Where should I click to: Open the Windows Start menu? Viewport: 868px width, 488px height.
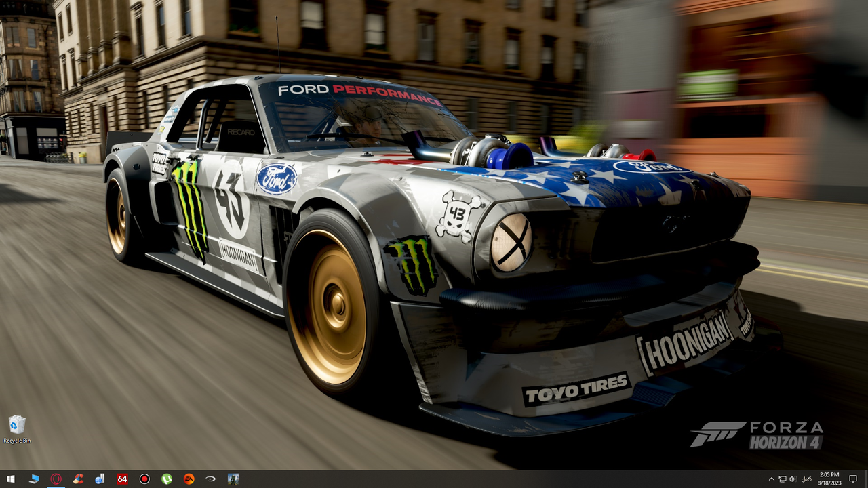pyautogui.click(x=11, y=479)
